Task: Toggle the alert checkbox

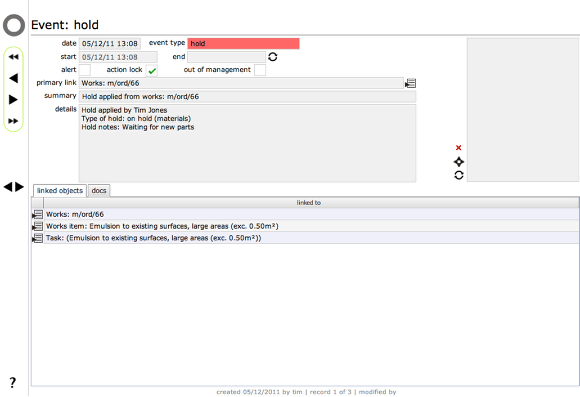Action: [85, 70]
